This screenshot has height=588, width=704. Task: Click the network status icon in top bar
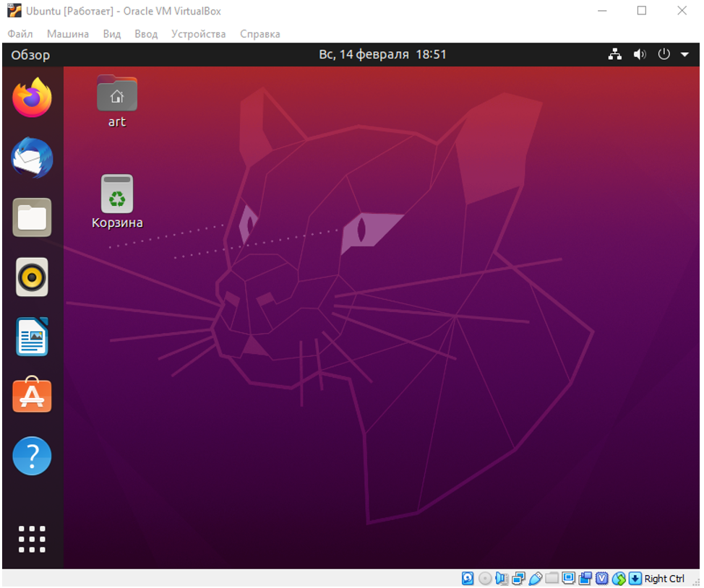coord(614,54)
